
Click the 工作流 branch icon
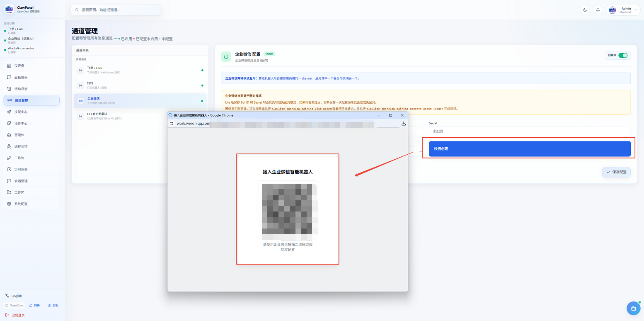point(9,158)
